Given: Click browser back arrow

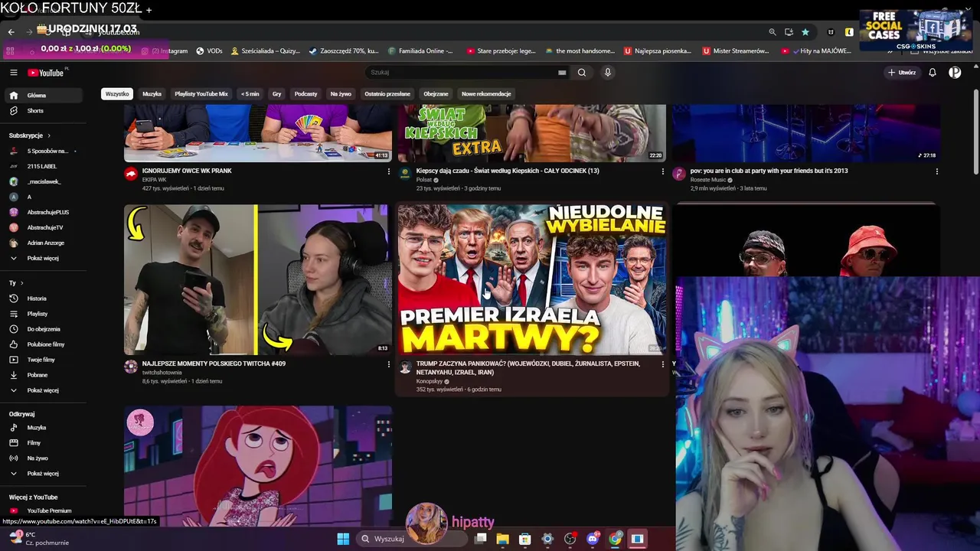Looking at the screenshot, I should point(11,32).
